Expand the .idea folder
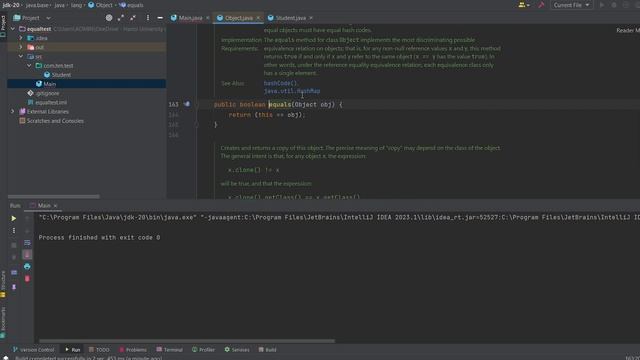 21,38
